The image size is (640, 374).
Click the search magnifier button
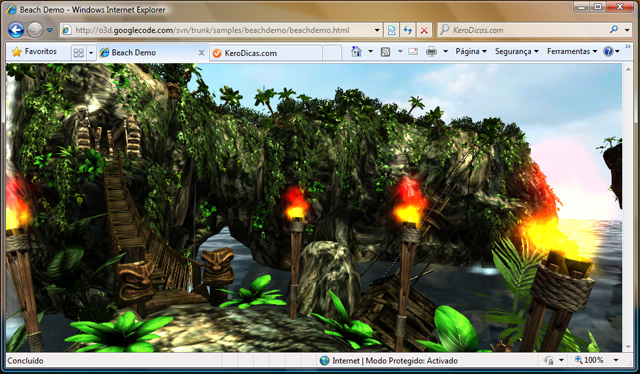[x=614, y=29]
